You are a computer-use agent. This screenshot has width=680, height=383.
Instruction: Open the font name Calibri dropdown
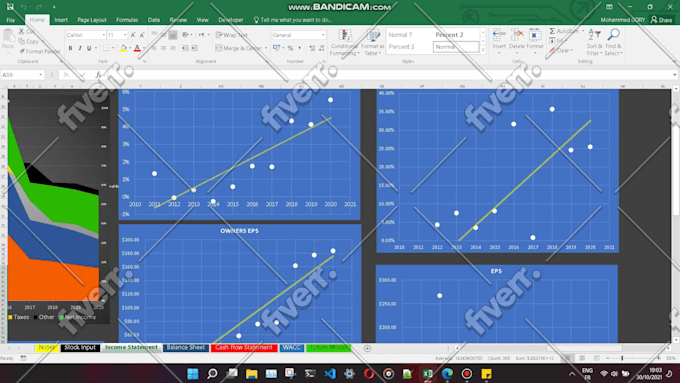(x=104, y=35)
